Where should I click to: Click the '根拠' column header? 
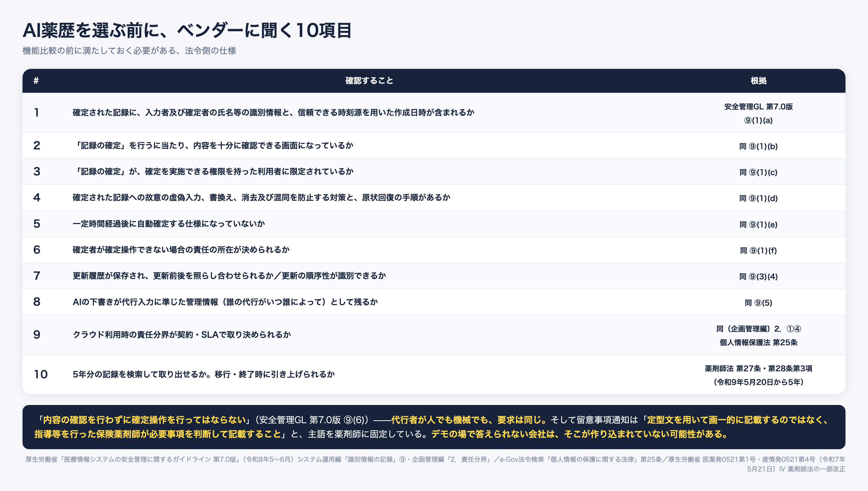click(758, 81)
